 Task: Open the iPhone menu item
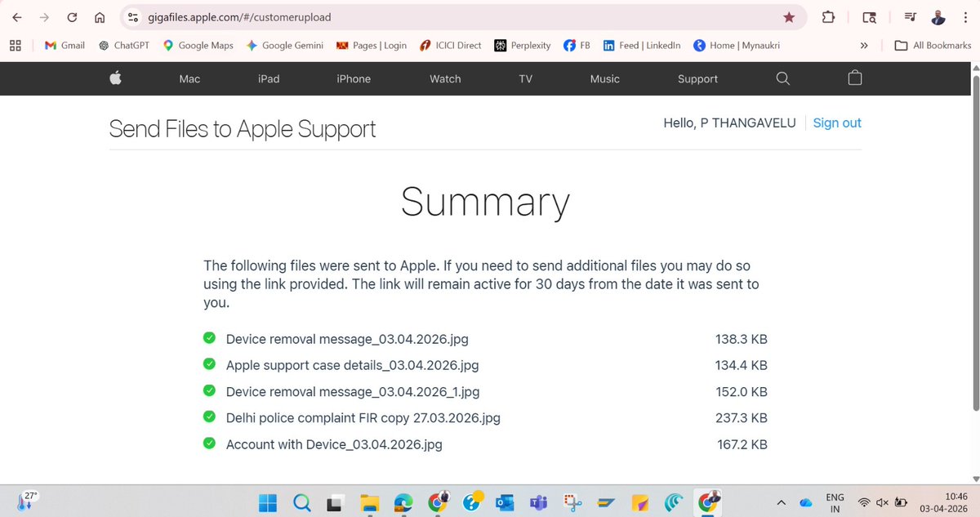(x=354, y=79)
